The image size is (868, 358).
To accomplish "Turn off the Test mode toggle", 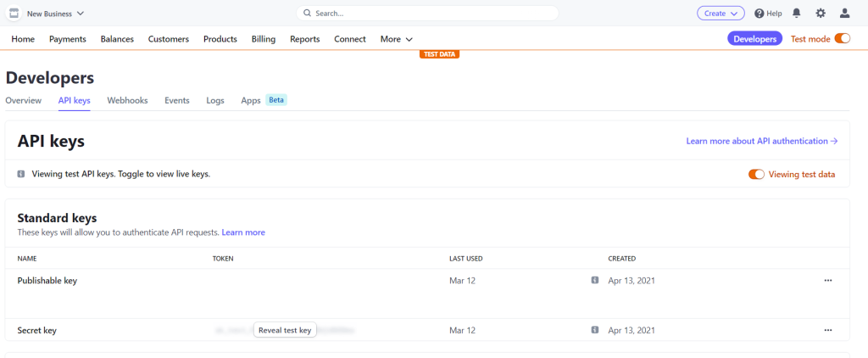I will tap(842, 38).
